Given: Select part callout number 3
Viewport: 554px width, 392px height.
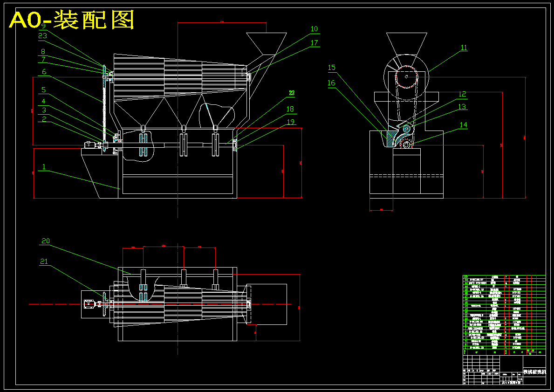Looking at the screenshot, I should point(44,110).
